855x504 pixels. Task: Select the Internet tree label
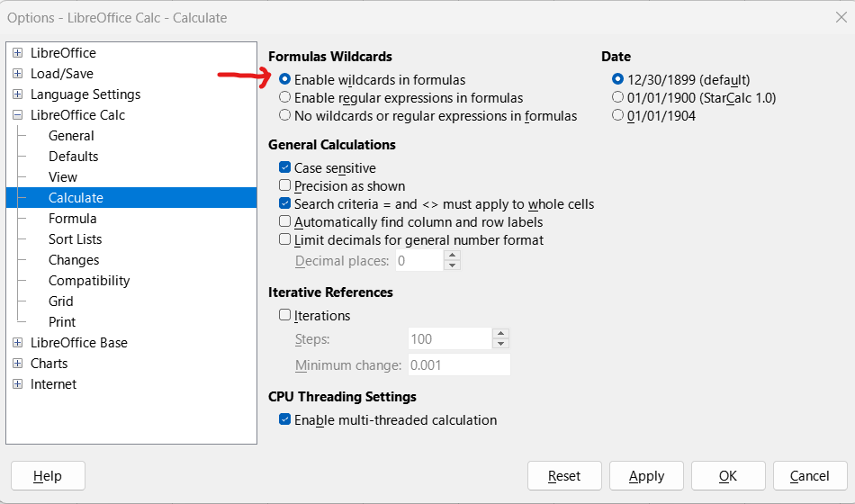click(53, 384)
